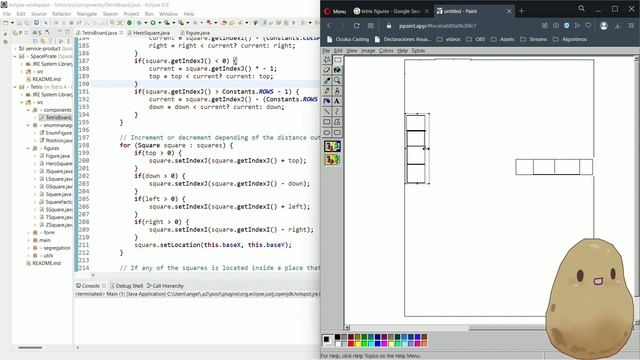Open the Source menu in Eclipse
The image size is (640, 360).
[39, 14]
